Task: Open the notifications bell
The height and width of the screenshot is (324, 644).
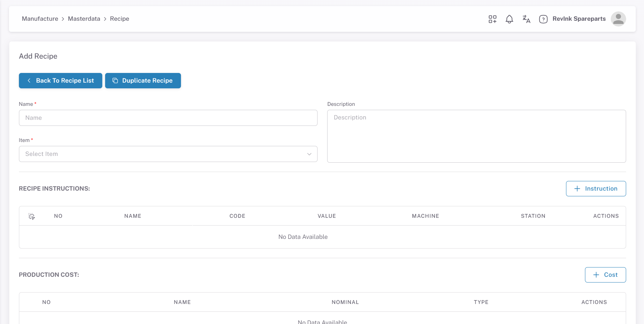Action: coord(509,19)
